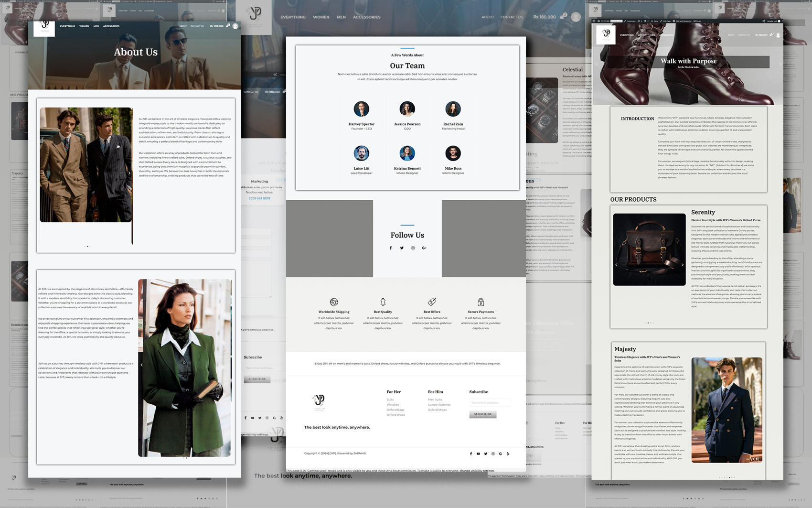Open the Instagram icon under Follow Us

click(413, 248)
